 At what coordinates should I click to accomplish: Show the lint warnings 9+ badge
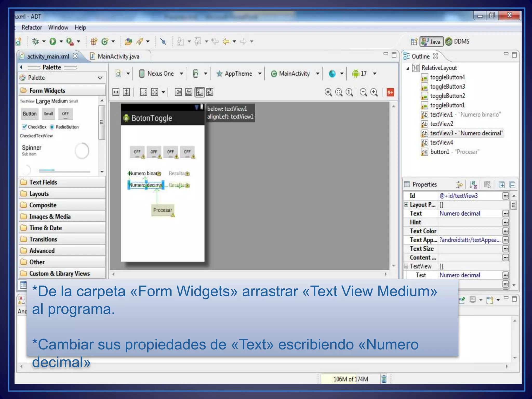(390, 92)
